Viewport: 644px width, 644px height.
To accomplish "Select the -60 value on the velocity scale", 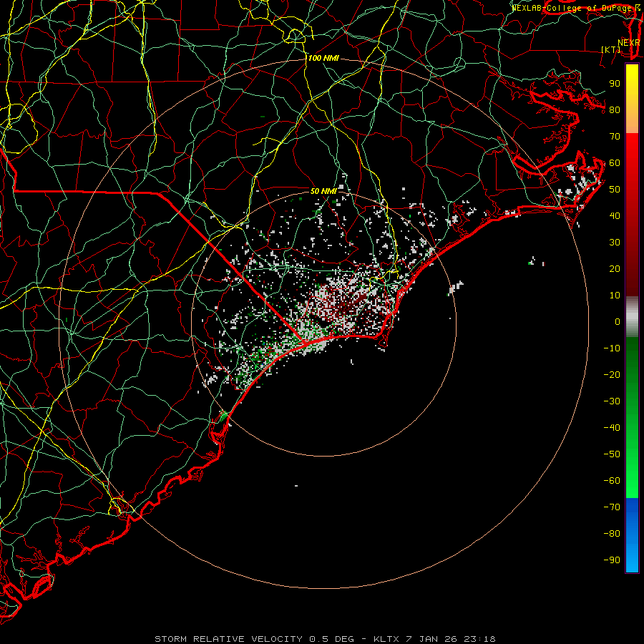I will coord(612,481).
